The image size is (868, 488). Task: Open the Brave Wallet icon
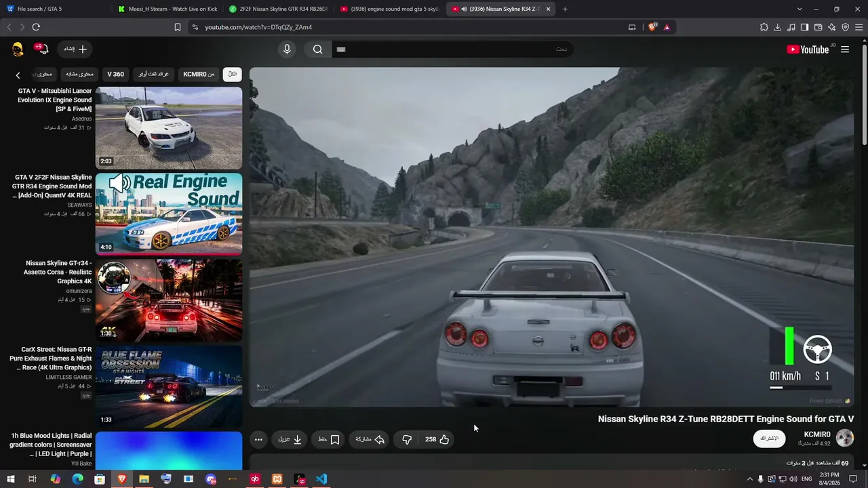(x=818, y=27)
